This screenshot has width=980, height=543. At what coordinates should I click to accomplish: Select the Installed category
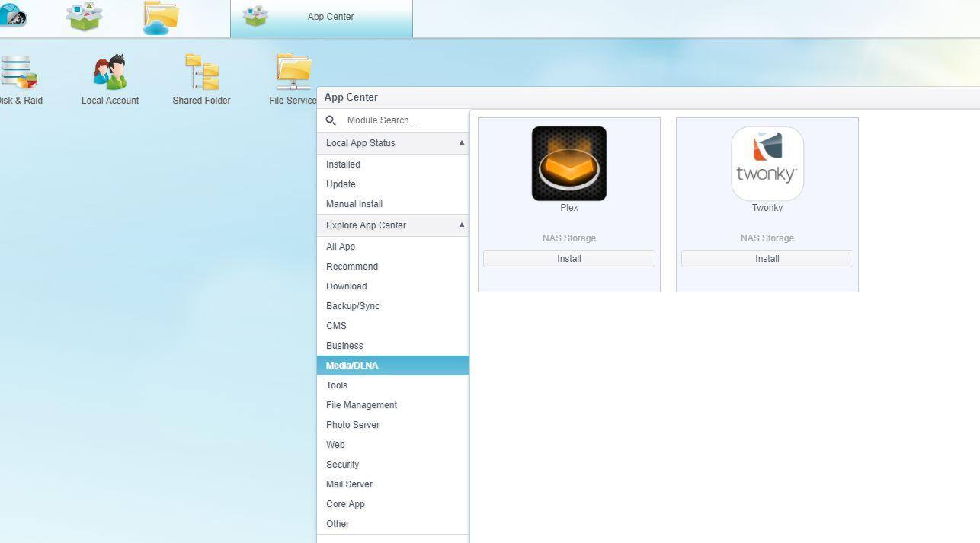pyautogui.click(x=343, y=164)
